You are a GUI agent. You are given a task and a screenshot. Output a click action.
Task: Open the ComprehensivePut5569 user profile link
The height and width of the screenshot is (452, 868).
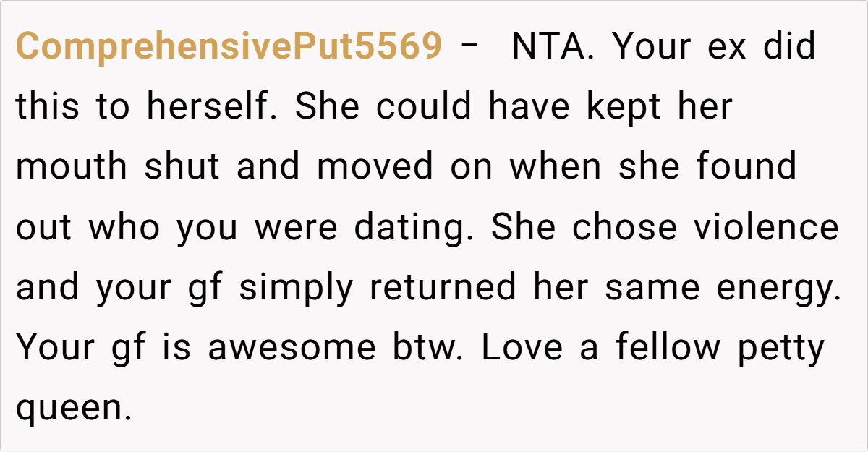click(229, 47)
